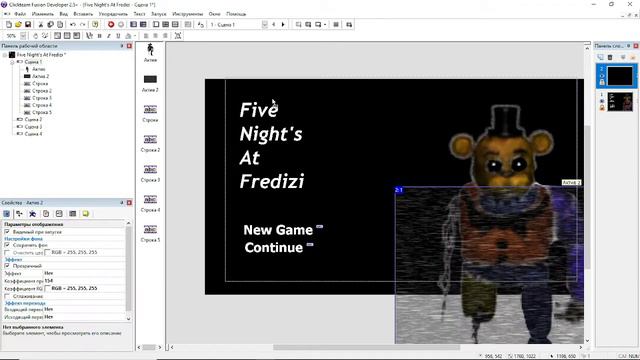Open the yellow About tab icon in Properties
The width and height of the screenshot is (640, 360).
pyautogui.click(x=85, y=214)
